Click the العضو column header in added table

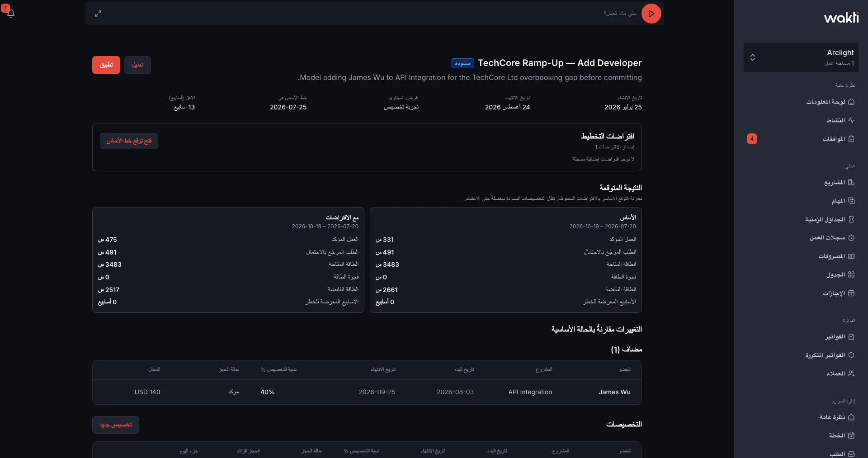[x=625, y=369]
